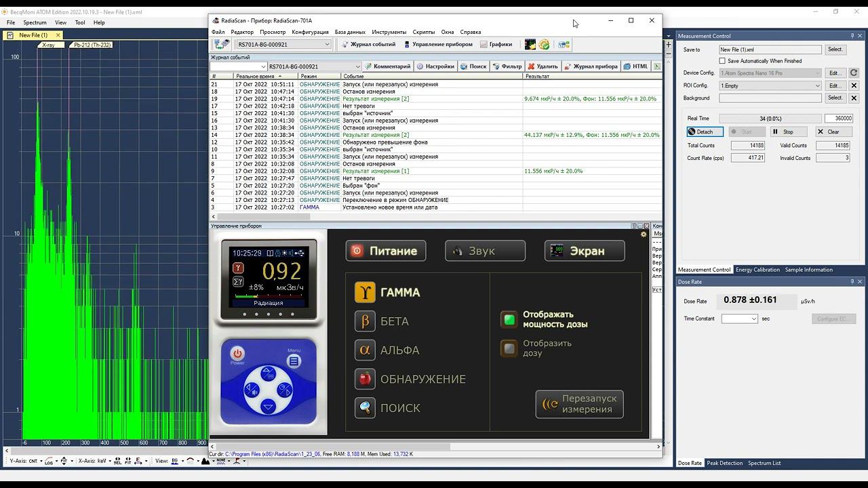Enable Save Automatically When Finished
Screen dimensions: 868x488
[722, 61]
